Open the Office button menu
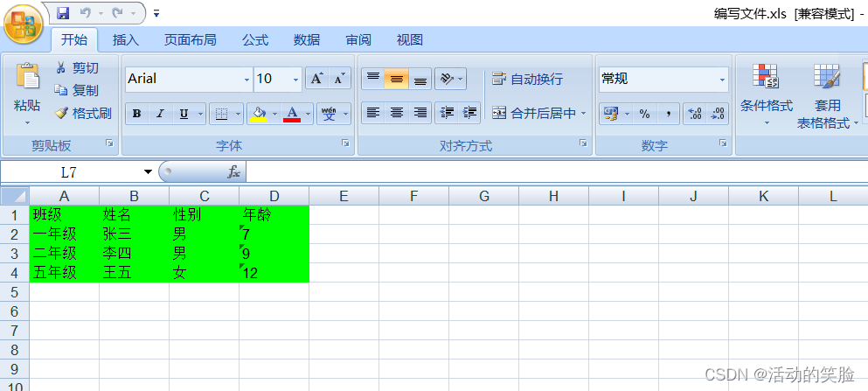The image size is (868, 391). [x=24, y=24]
